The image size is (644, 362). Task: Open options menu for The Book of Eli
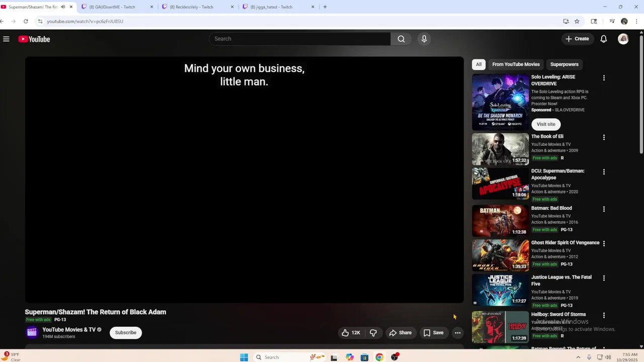[x=604, y=137]
